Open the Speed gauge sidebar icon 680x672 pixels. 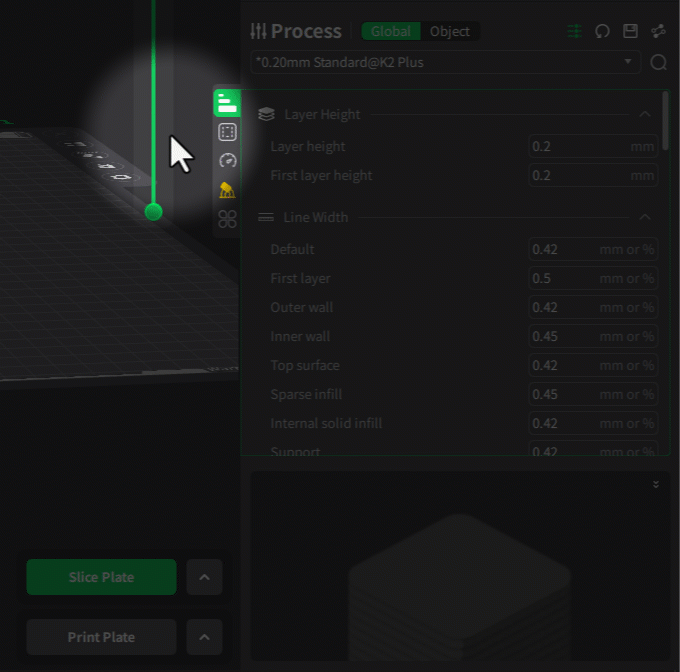tap(227, 161)
